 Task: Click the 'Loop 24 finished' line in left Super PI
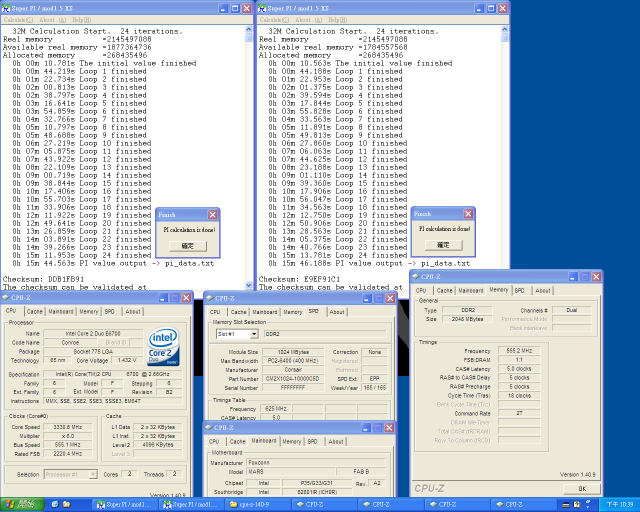tap(82, 255)
